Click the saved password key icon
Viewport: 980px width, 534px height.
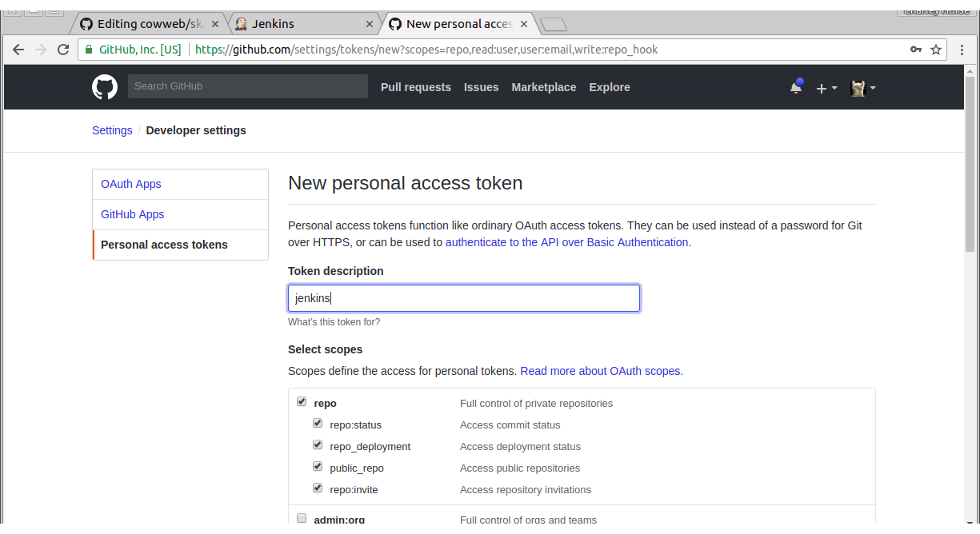[x=916, y=50]
